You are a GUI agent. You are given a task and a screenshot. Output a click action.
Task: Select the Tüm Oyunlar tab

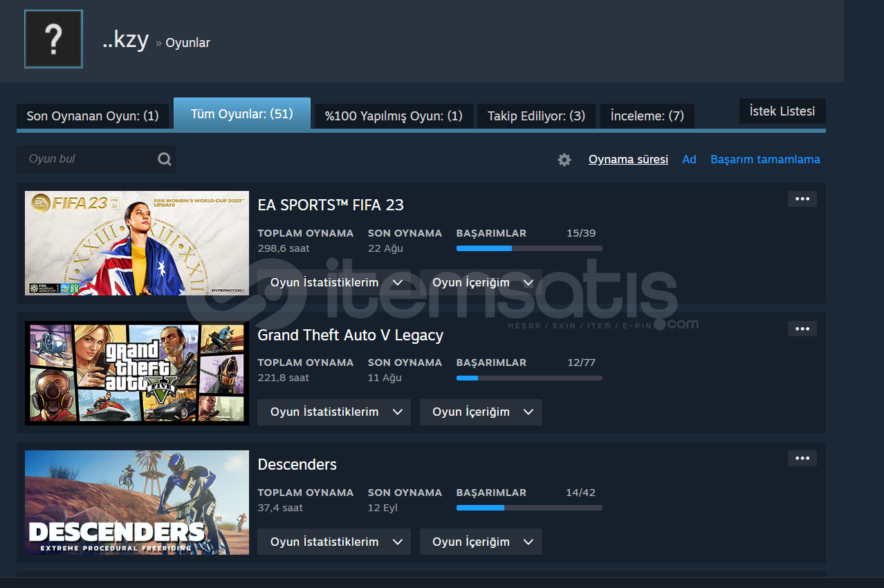click(x=242, y=113)
